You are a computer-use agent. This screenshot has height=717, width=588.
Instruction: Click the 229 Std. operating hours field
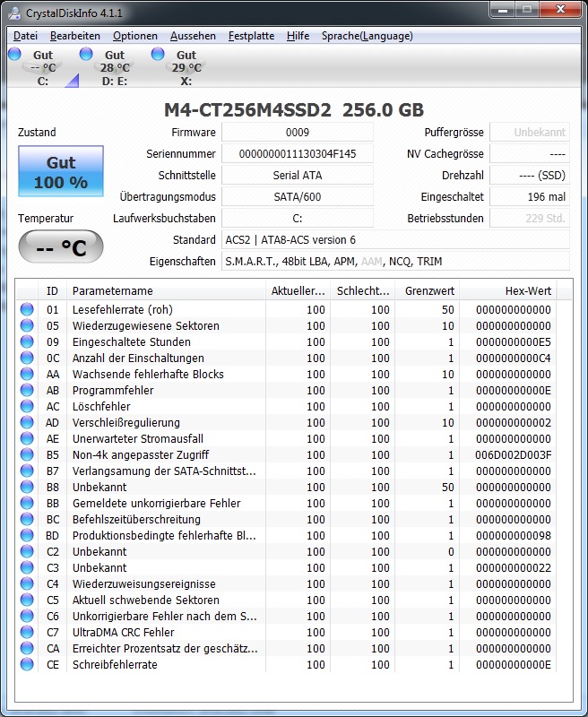(530, 218)
